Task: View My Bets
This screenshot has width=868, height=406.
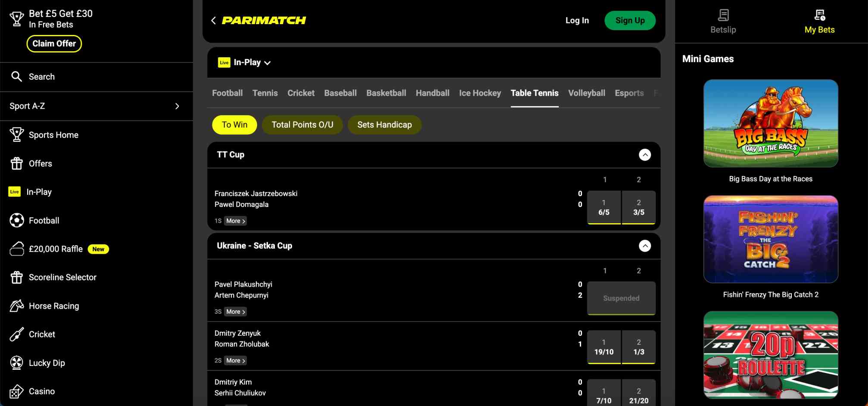Action: point(819,20)
